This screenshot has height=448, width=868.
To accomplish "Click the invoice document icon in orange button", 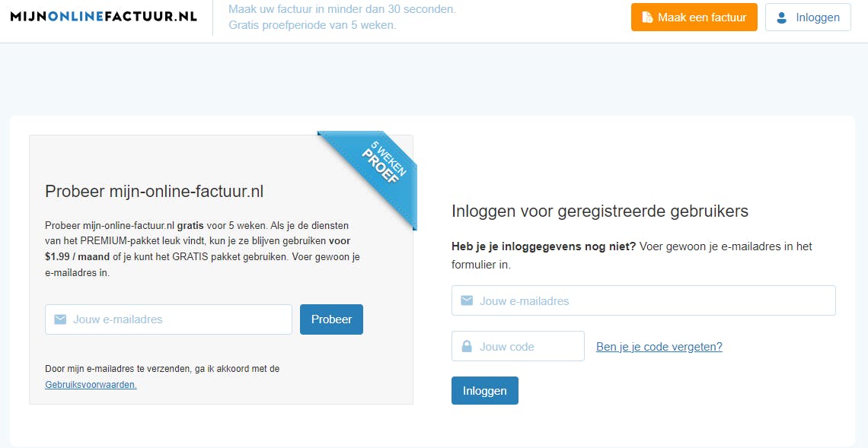I will 646,17.
